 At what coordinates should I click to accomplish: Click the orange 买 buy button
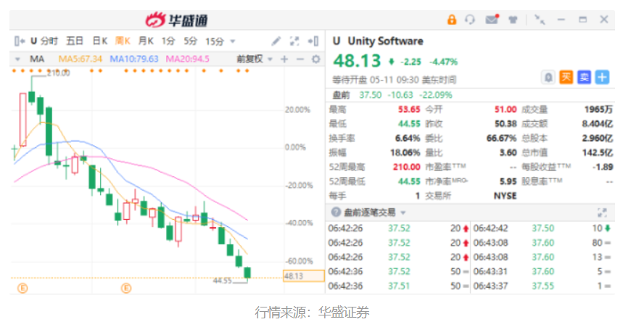tap(566, 77)
